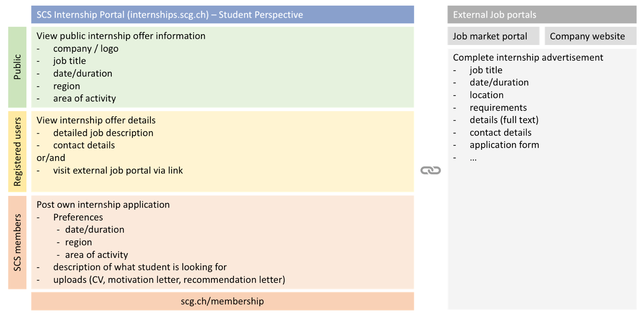The height and width of the screenshot is (317, 644).
Task: Click 'visit external job portal via link'
Action: (118, 170)
